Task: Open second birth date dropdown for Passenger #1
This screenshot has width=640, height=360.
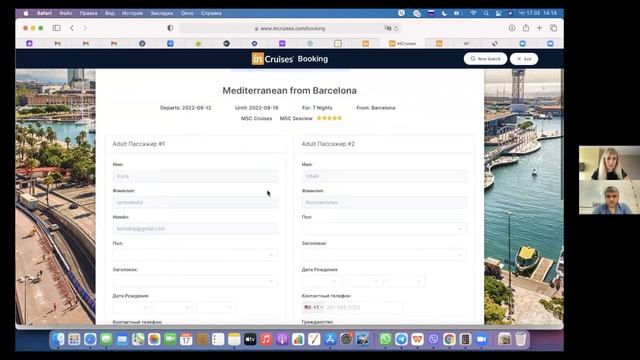Action: [174, 307]
